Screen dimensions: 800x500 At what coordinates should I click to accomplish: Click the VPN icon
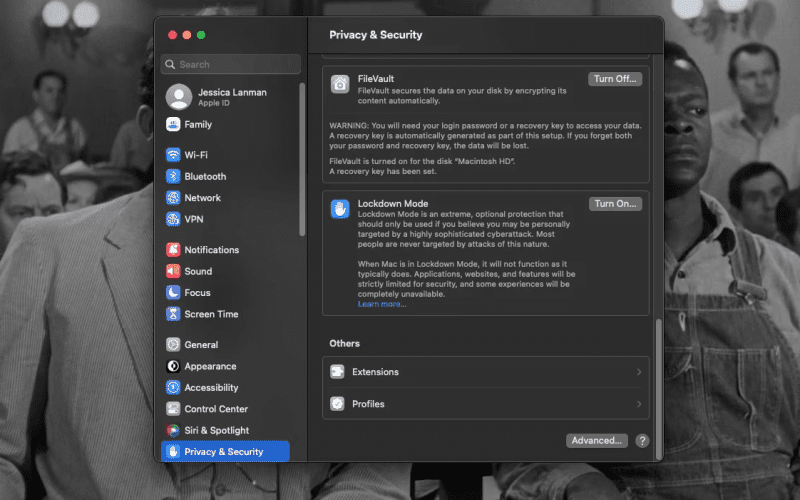[173, 219]
